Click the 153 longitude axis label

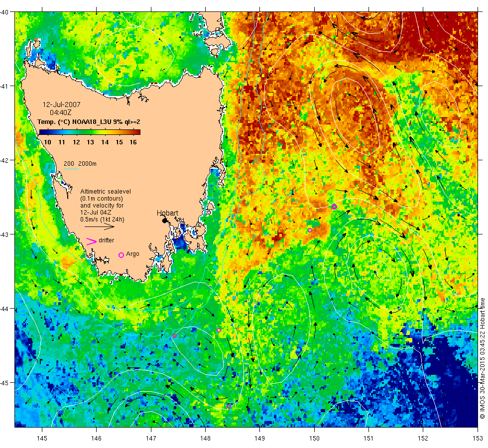point(478,439)
